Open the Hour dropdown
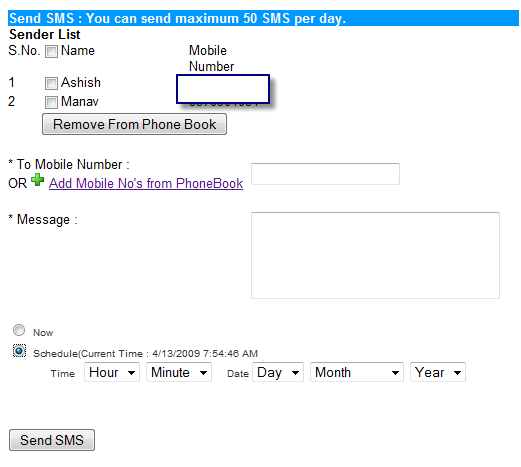Image resolution: width=521 pixels, height=467 pixels. point(112,372)
